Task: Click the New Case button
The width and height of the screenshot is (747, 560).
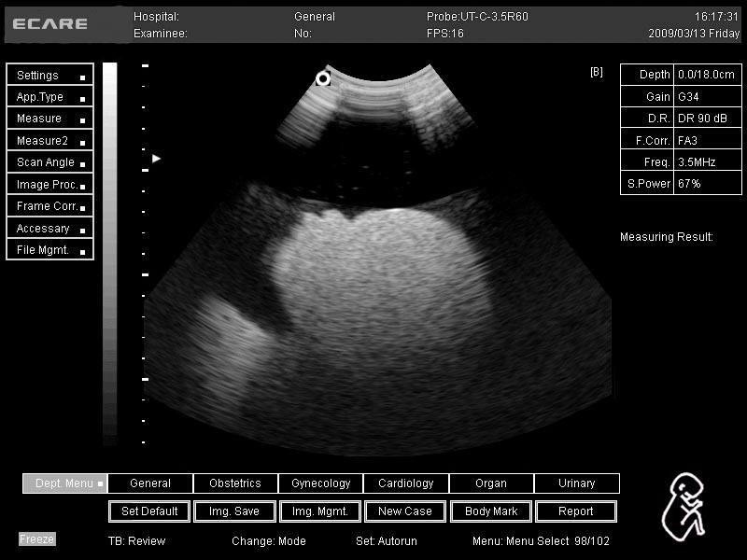Action: coord(405,511)
